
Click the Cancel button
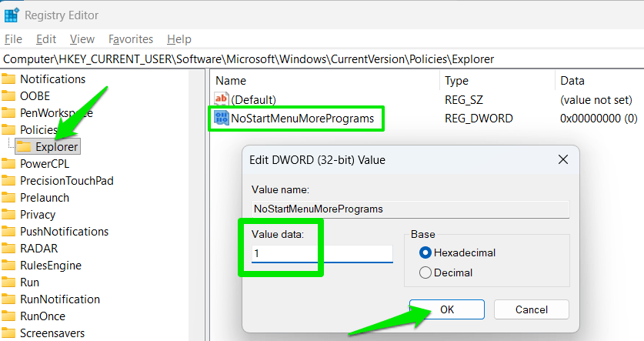click(532, 309)
